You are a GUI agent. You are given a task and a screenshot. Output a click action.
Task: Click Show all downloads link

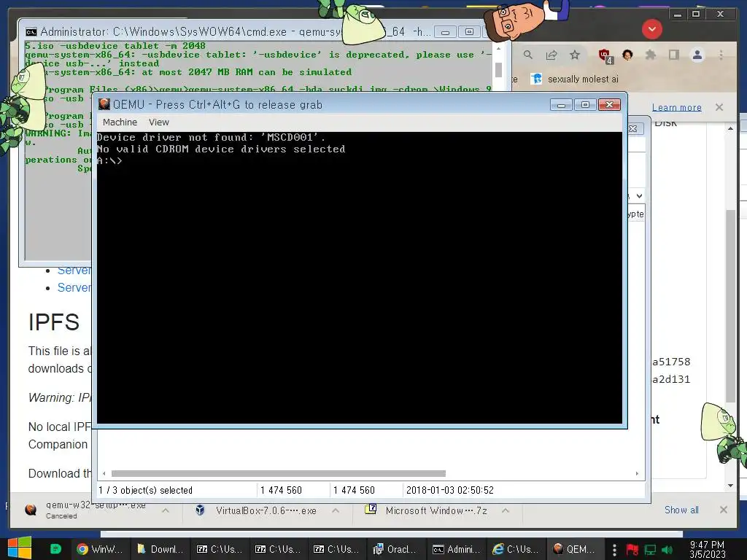(681, 510)
